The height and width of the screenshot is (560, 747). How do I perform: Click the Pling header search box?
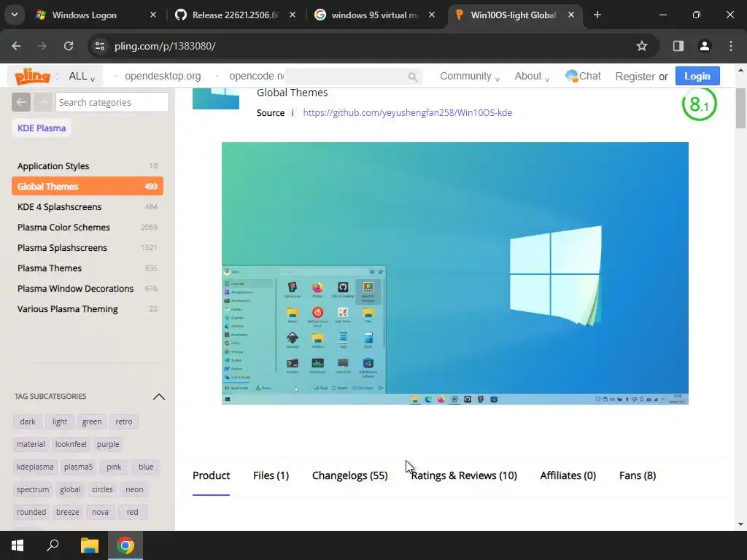(352, 76)
